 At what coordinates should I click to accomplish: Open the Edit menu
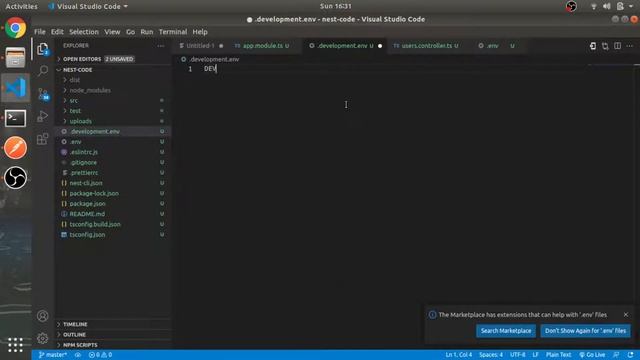click(57, 32)
